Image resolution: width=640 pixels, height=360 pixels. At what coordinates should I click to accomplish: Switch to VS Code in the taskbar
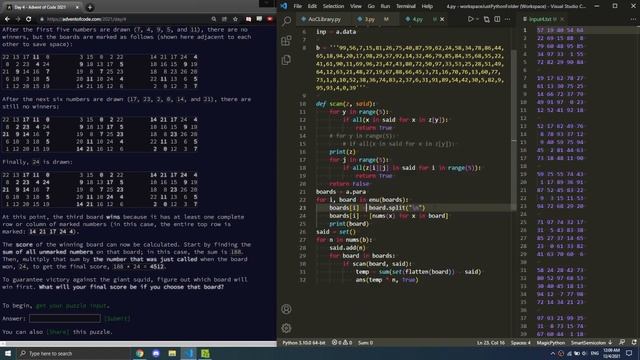189,353
